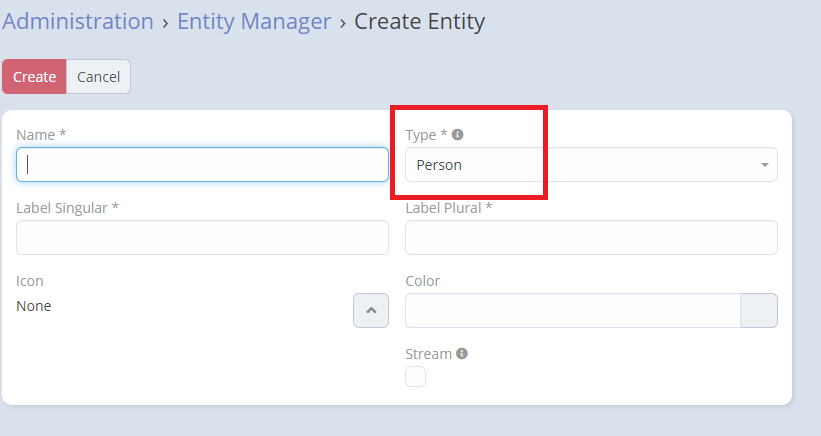This screenshot has width=821, height=436.
Task: Open the Entity Manager breadcrumb link
Action: coord(254,21)
